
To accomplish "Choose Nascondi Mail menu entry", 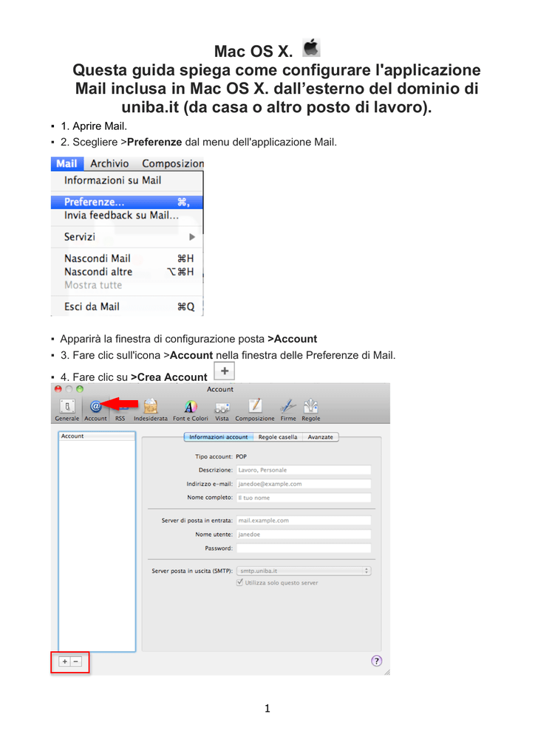I will tap(127, 258).
